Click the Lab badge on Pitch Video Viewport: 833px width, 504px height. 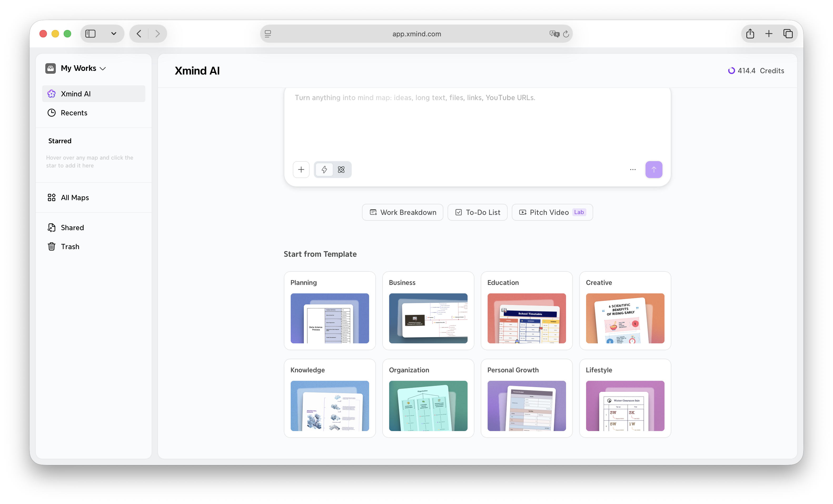point(579,212)
